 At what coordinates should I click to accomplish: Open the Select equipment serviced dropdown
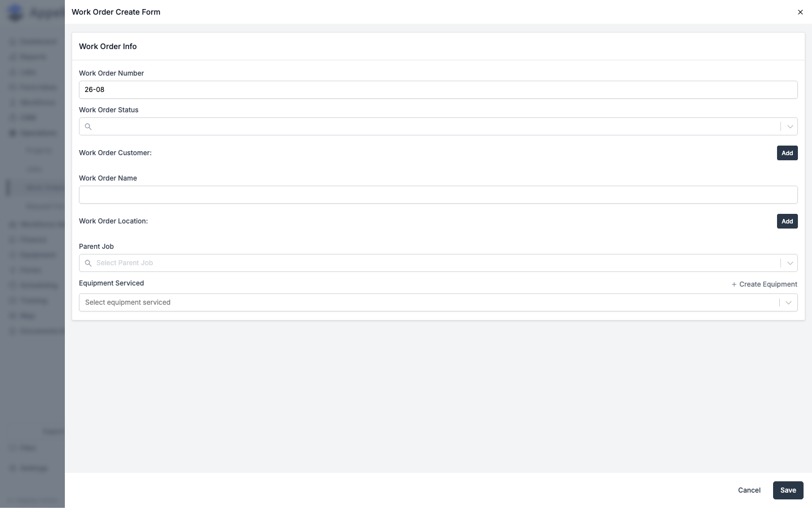click(438, 302)
